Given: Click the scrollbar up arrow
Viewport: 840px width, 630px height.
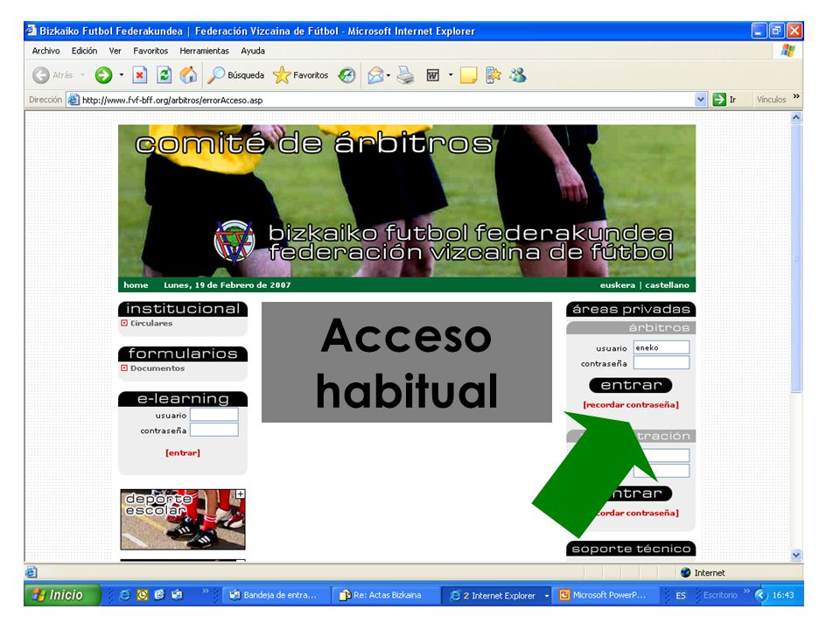Looking at the screenshot, I should (x=796, y=118).
